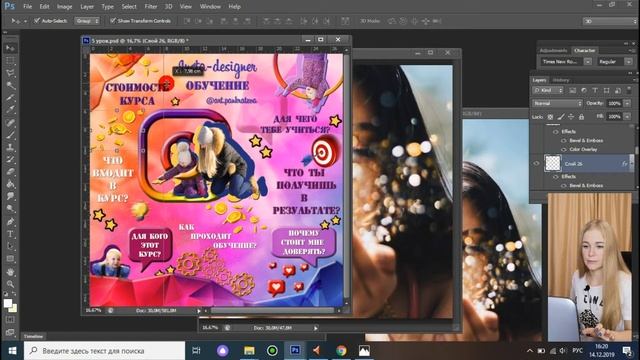Click the Windows taskbar search field
This screenshot has height=360, width=640.
pos(104,351)
